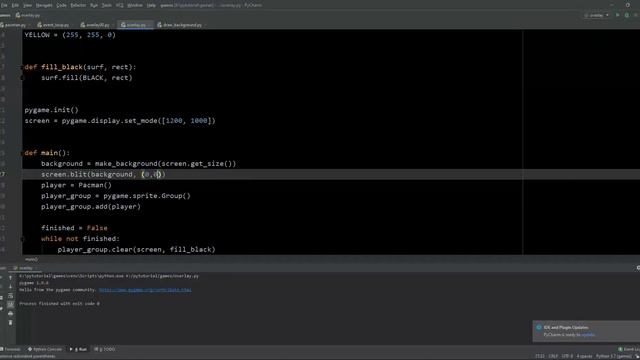
Task: Click main() in the editor breadcrumb bar
Action: (x=31, y=260)
